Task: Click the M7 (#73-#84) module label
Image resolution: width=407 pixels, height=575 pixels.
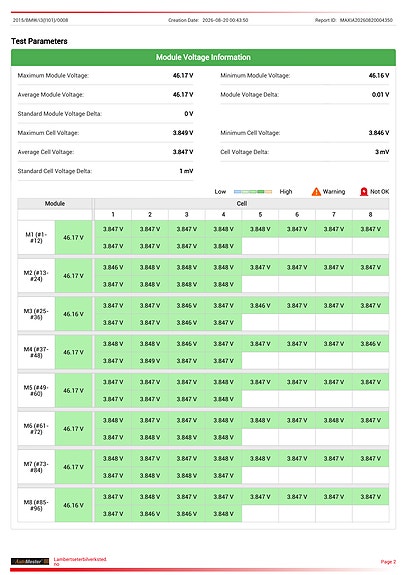Action: click(x=36, y=467)
